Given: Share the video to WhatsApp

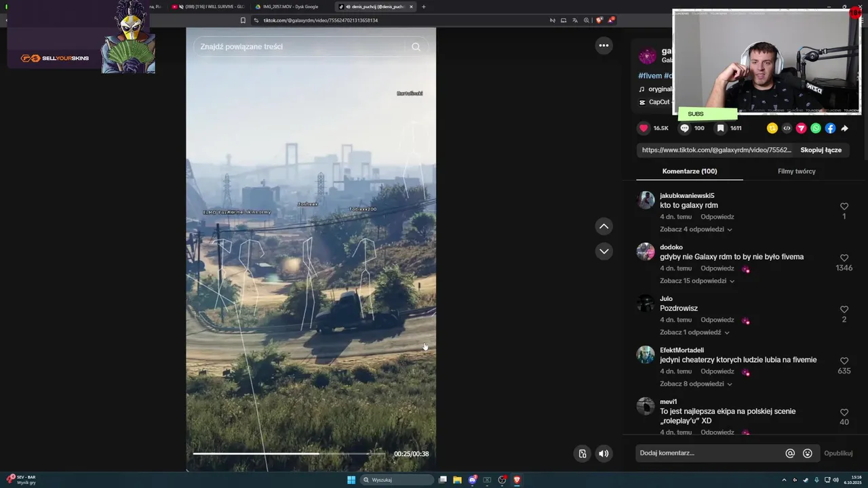Looking at the screenshot, I should tap(816, 128).
